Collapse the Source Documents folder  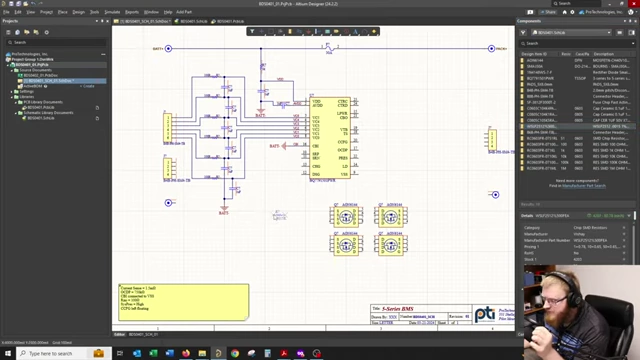tap(12, 70)
